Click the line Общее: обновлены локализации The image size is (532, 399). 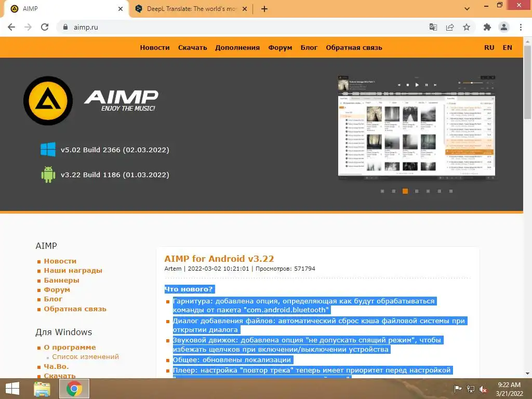click(232, 360)
